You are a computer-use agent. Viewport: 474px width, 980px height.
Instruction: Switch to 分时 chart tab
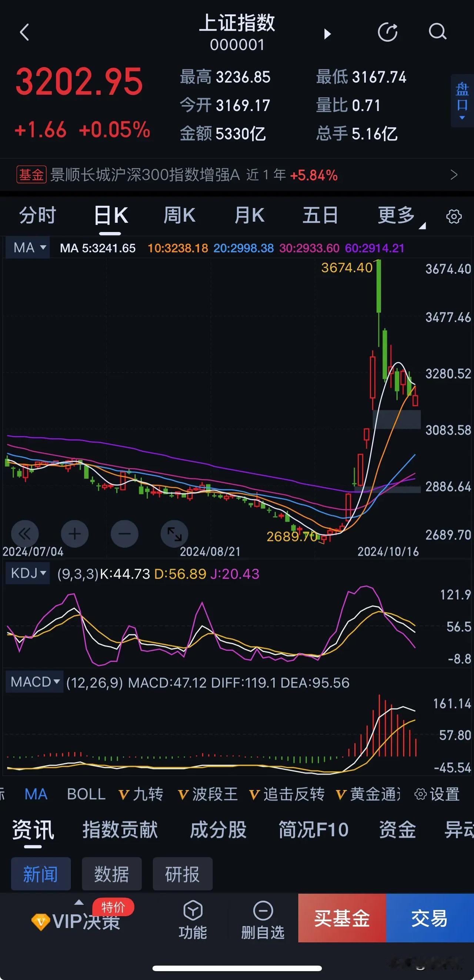(x=38, y=215)
